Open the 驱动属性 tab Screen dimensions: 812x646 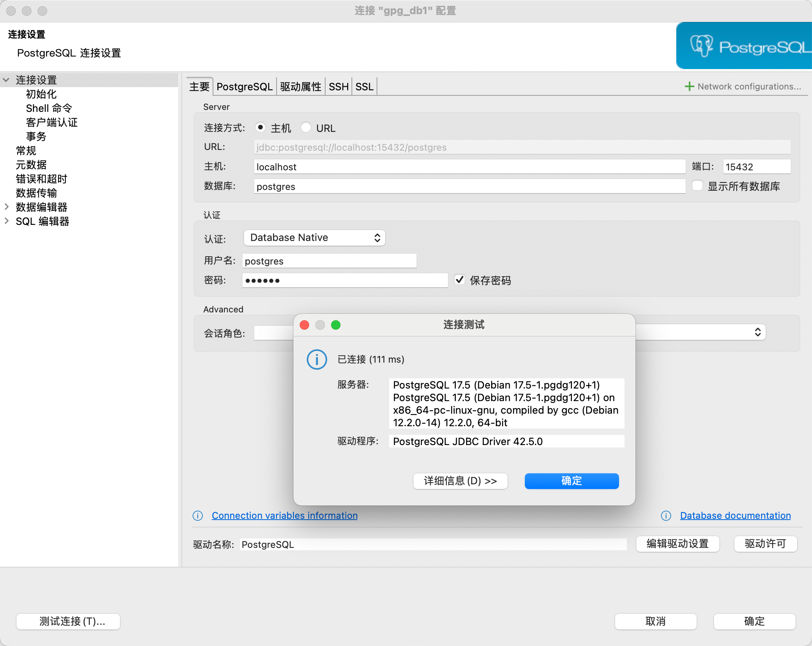300,86
